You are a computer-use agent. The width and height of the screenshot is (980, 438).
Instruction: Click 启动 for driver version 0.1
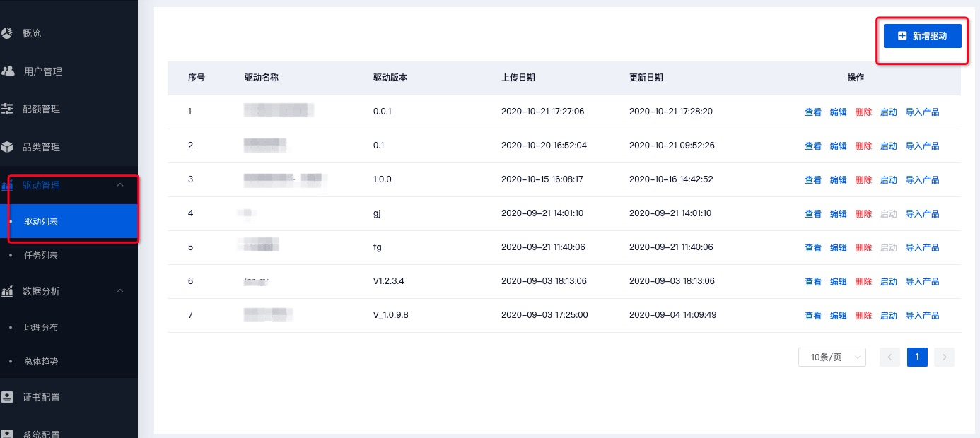tap(888, 146)
